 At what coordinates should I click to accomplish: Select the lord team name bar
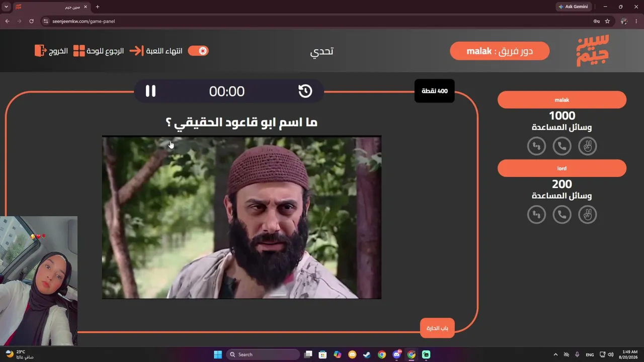(562, 168)
